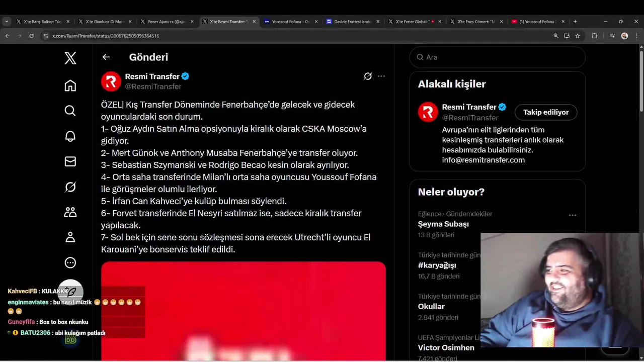
Task: Open Resmi Transfer name in Alakalı kişiler
Action: click(x=469, y=107)
